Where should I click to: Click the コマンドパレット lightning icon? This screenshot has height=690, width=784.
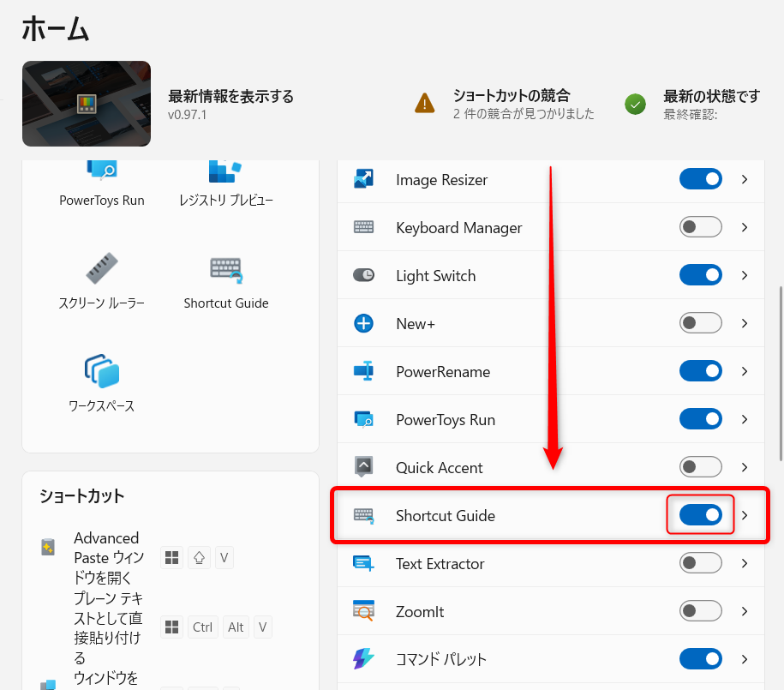(363, 658)
